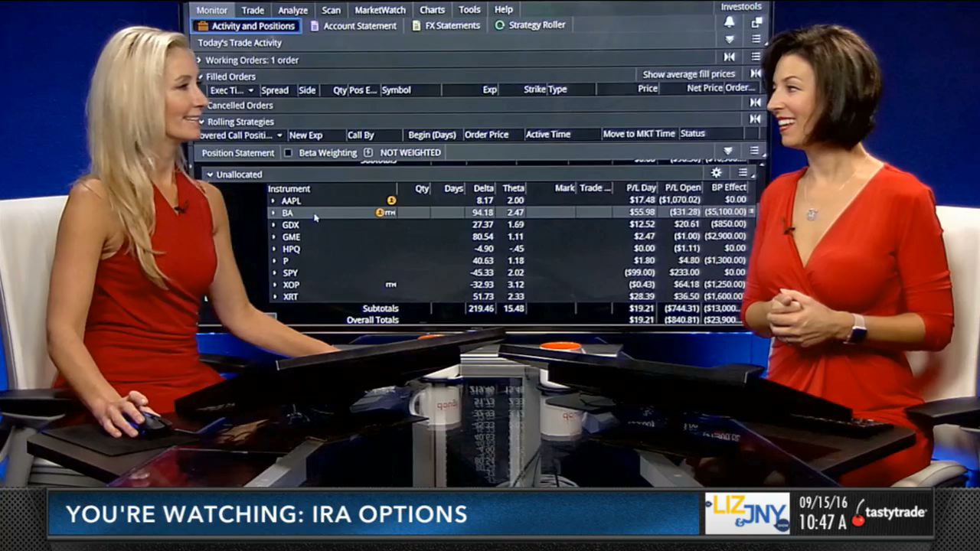Image resolution: width=980 pixels, height=551 pixels.
Task: Switch to the Charts tab
Action: click(x=432, y=10)
